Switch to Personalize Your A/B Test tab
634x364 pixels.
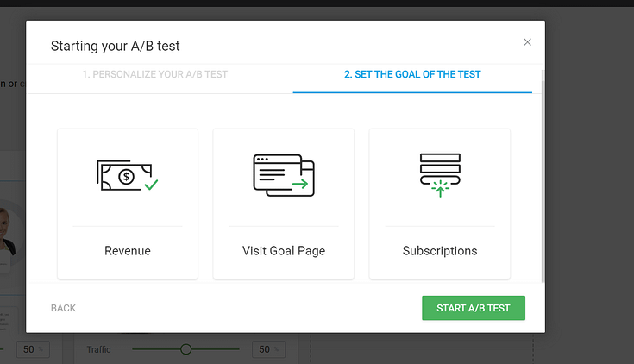point(155,74)
